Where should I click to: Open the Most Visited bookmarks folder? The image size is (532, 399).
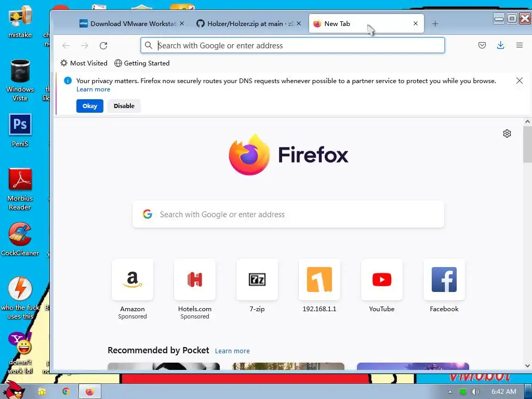(x=84, y=63)
